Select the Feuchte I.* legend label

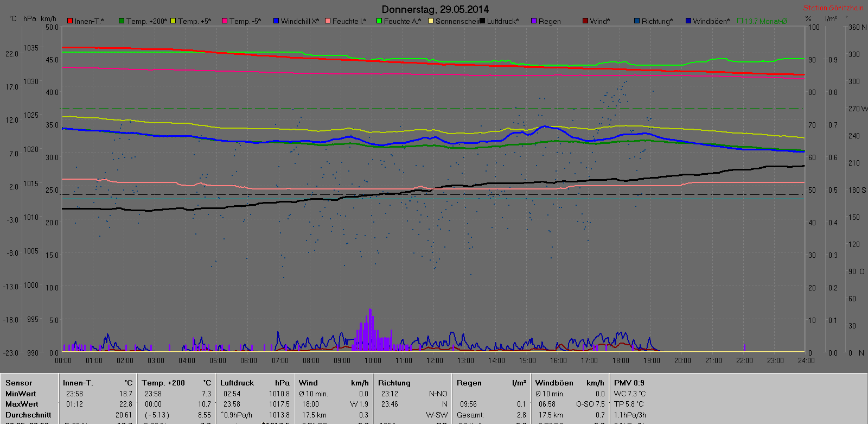[x=349, y=21]
